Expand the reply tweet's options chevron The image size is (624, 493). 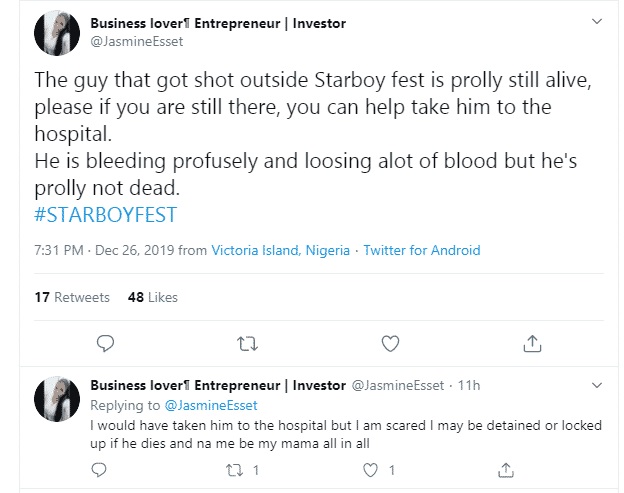597,386
